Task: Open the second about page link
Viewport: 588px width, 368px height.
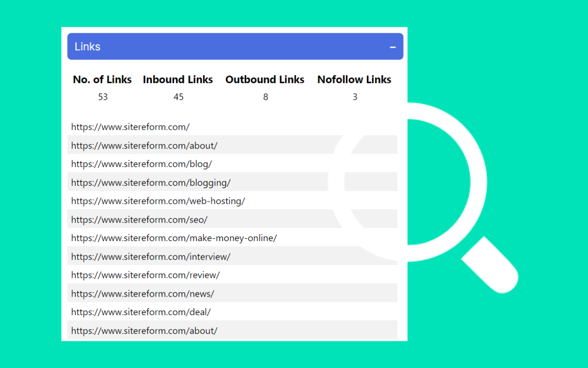Action: tap(144, 330)
